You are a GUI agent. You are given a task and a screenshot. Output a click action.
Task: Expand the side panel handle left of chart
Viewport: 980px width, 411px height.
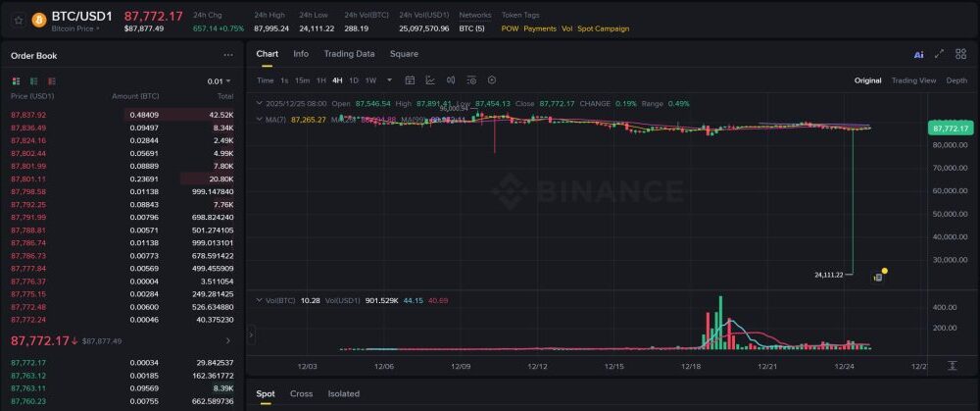point(251,335)
